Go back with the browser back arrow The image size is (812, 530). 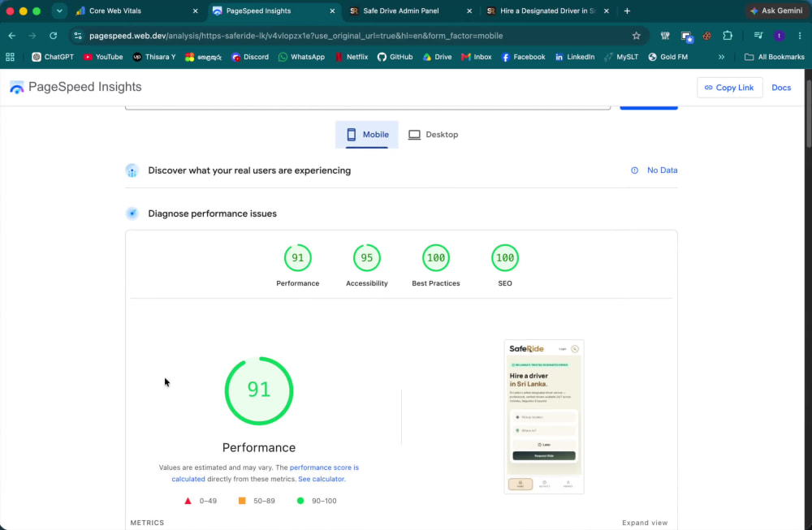click(x=12, y=36)
